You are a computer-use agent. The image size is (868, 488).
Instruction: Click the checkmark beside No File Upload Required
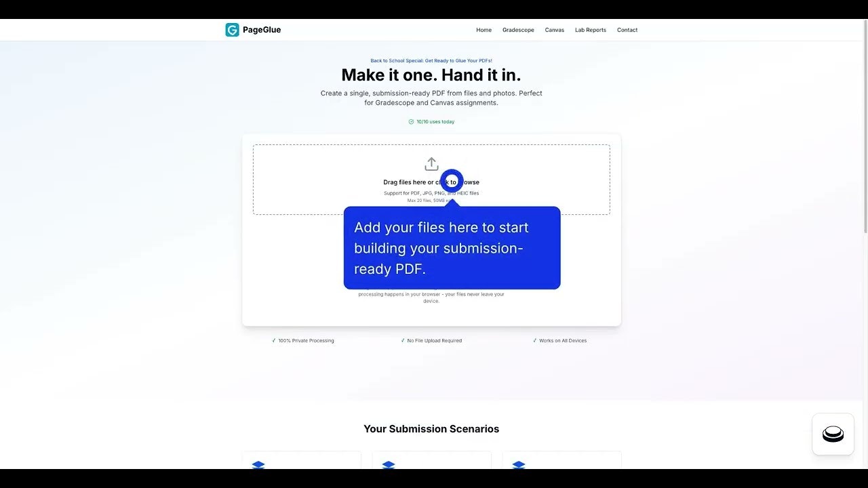(x=403, y=340)
